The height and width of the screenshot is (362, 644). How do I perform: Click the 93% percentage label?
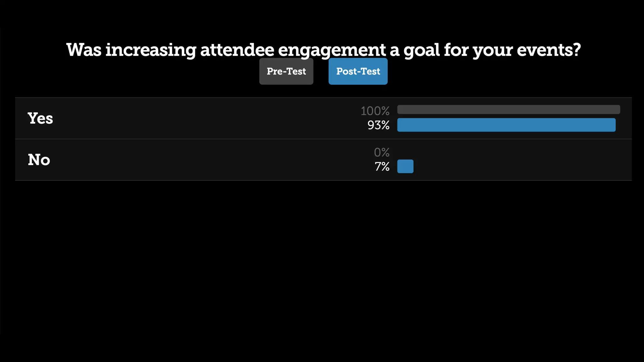click(378, 125)
